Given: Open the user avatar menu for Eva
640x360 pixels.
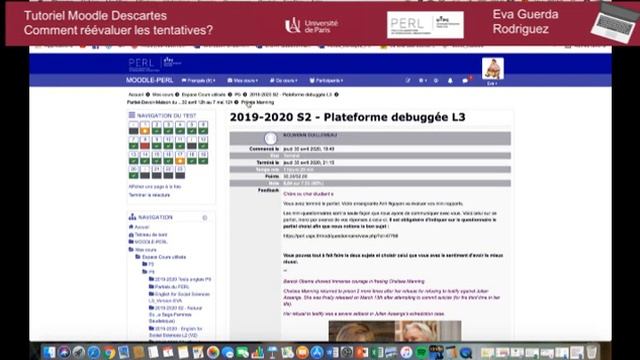Looking at the screenshot, I should pyautogui.click(x=493, y=71).
